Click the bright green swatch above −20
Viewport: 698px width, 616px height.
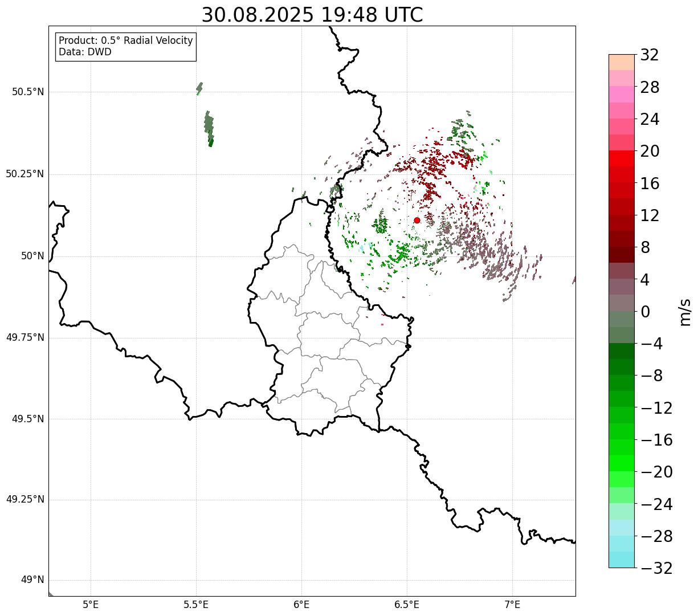click(x=622, y=463)
